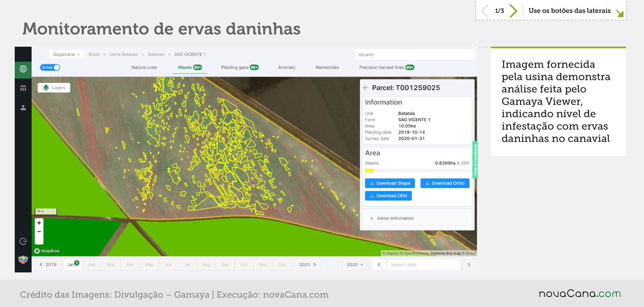
Task: Select Oct in the timeline
Action: click(244, 265)
